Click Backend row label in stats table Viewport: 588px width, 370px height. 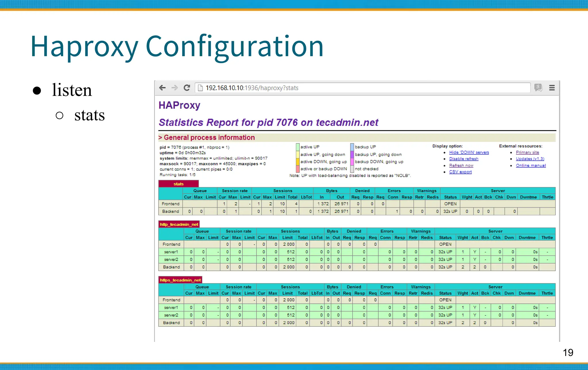click(x=171, y=211)
